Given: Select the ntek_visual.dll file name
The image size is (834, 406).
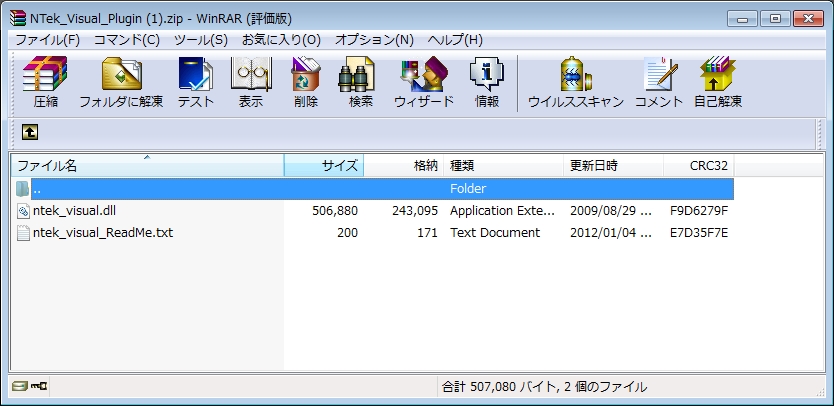Looking at the screenshot, I should coord(74,211).
